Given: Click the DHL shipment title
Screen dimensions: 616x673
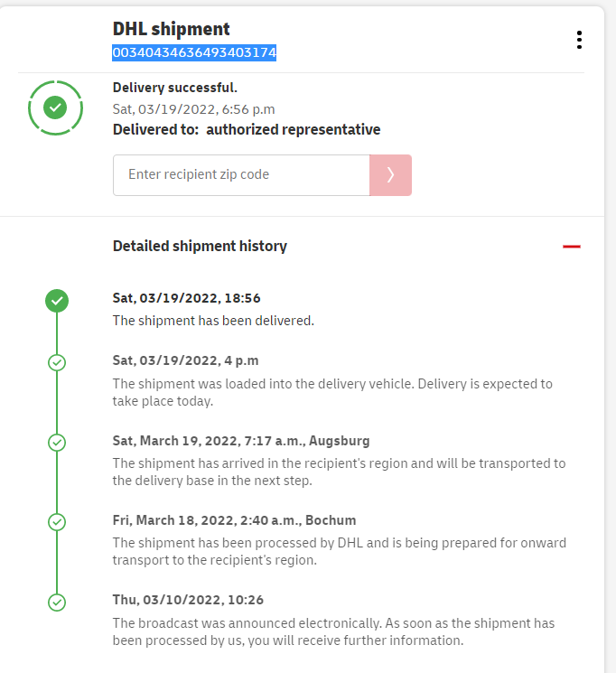Looking at the screenshot, I should pos(172,30).
